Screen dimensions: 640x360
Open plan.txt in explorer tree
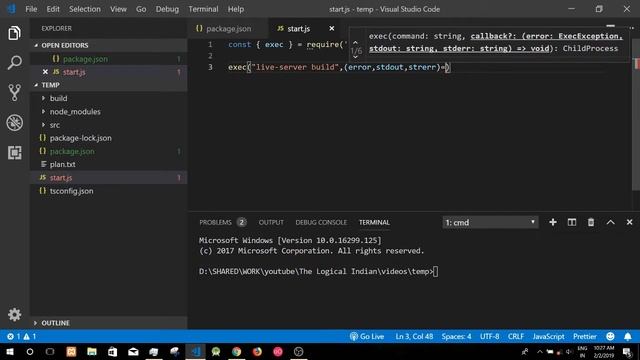click(x=109, y=164)
